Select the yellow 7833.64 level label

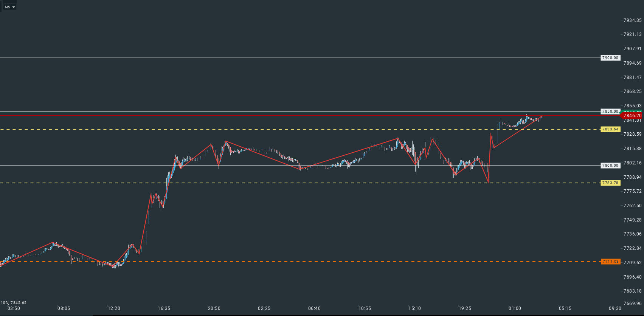[610, 129]
